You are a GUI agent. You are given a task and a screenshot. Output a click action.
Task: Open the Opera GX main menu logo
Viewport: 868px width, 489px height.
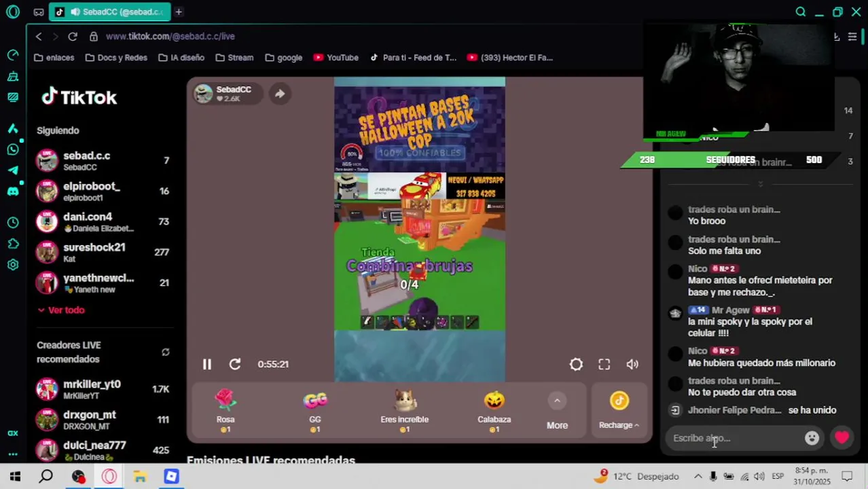click(x=13, y=12)
